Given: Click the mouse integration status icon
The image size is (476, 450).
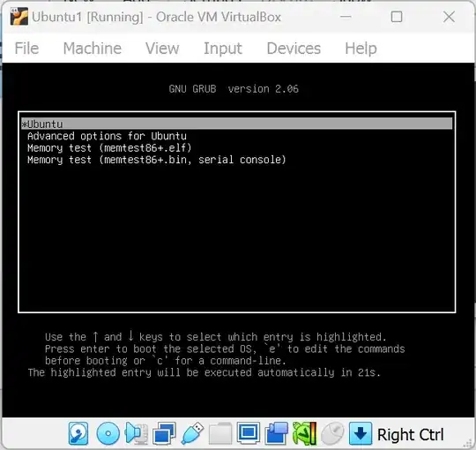Looking at the screenshot, I should (332, 433).
